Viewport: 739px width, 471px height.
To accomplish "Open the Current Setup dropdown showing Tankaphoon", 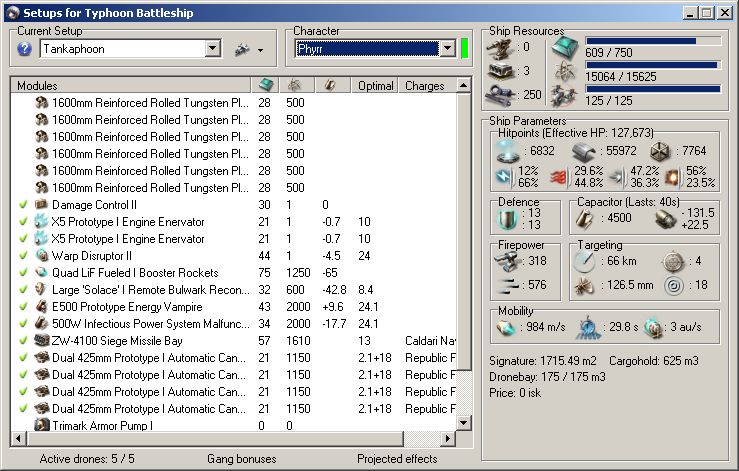I will [212, 49].
